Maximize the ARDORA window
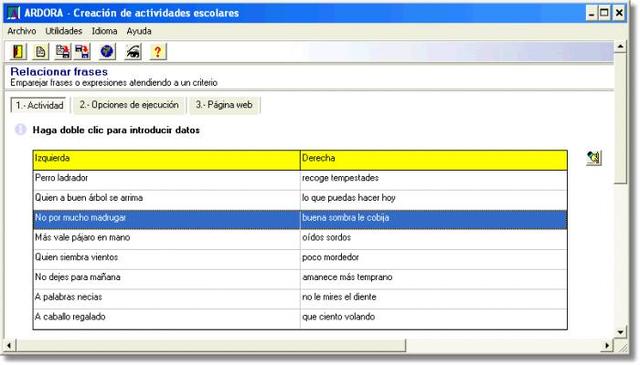The width and height of the screenshot is (640, 365). 604,13
